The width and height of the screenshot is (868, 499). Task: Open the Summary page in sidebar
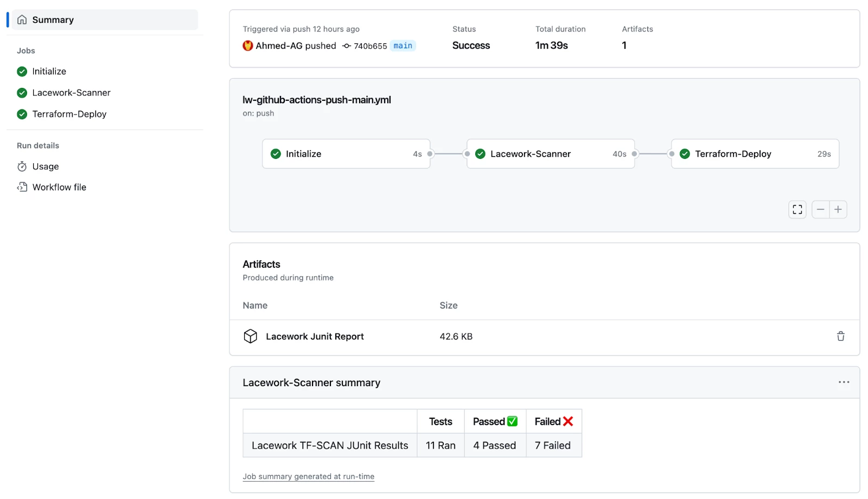[105, 20]
